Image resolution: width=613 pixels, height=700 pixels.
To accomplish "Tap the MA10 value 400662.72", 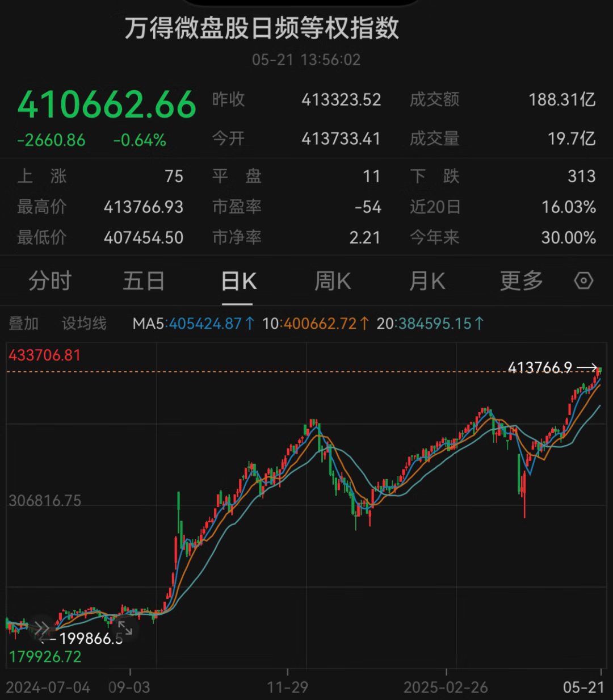I will coord(320,324).
